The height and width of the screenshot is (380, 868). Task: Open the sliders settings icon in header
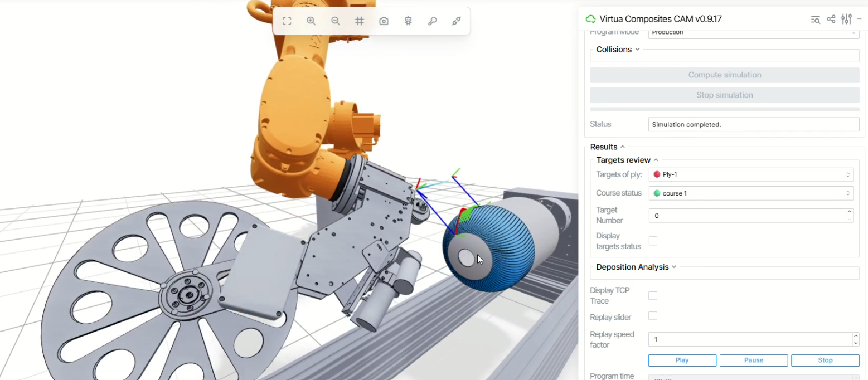click(846, 19)
